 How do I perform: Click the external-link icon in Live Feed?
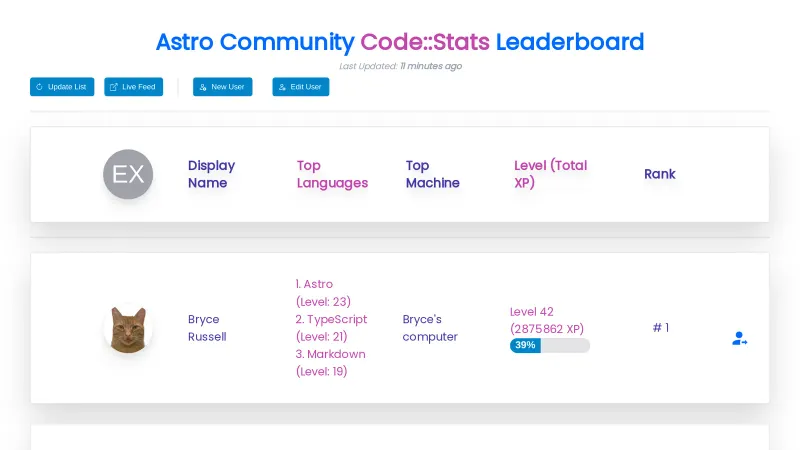tap(114, 87)
